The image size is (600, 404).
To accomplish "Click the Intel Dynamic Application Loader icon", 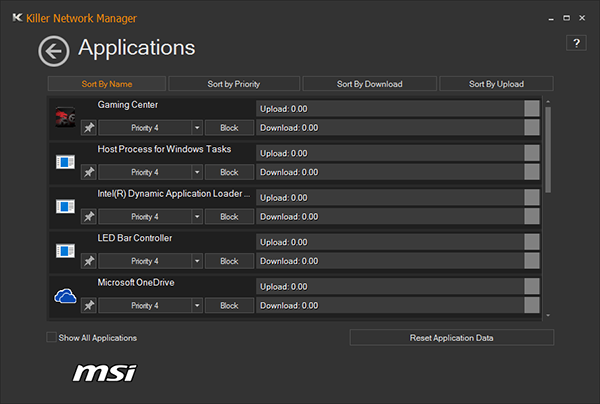I will coord(65,206).
